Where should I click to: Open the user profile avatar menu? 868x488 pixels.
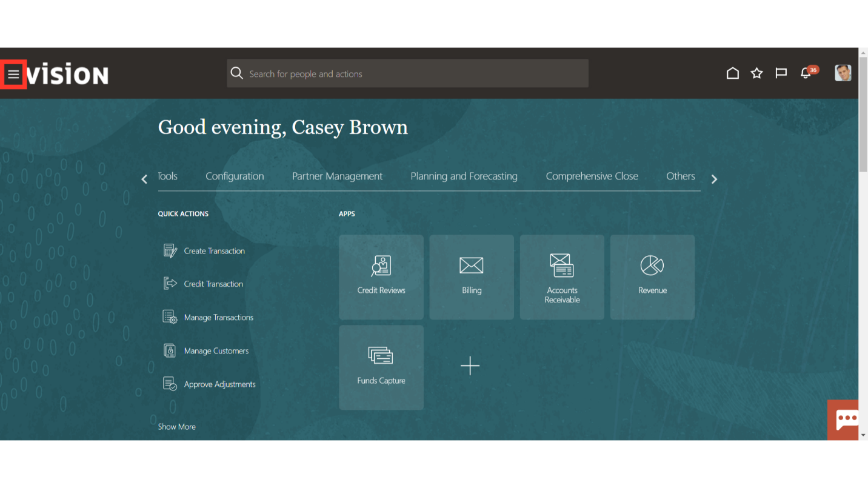[x=843, y=73]
